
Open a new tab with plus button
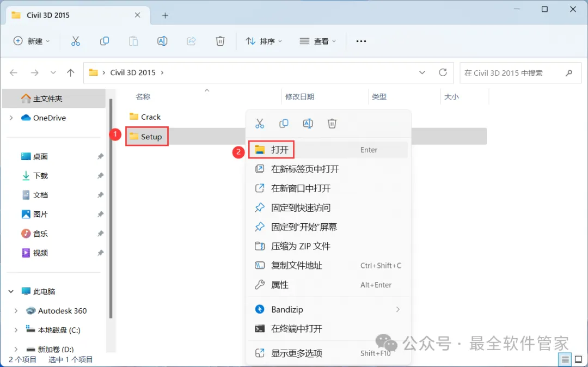coord(165,15)
